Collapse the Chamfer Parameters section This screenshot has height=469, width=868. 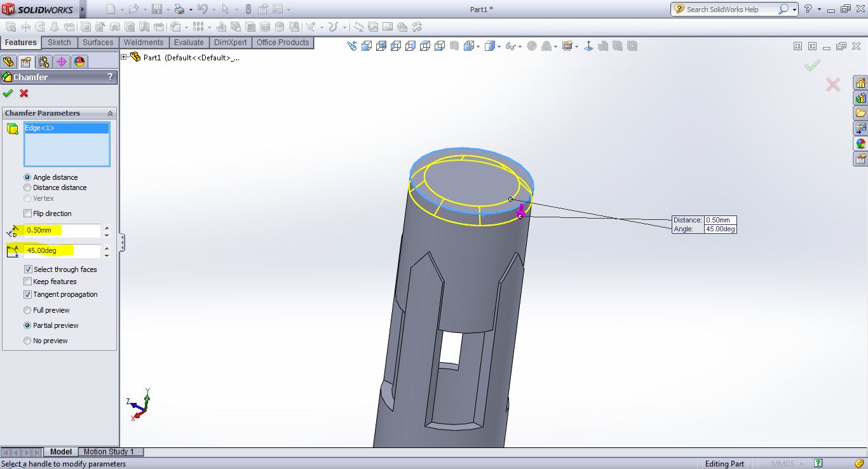110,113
